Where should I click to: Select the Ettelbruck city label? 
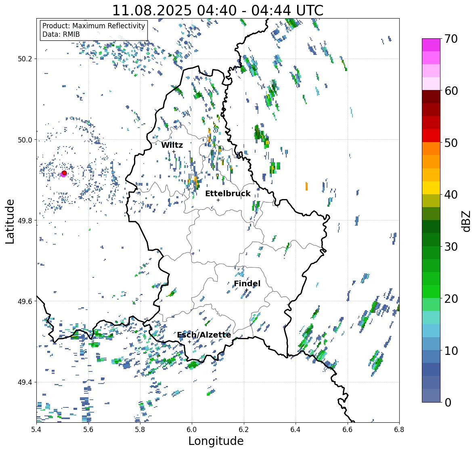[x=228, y=194]
